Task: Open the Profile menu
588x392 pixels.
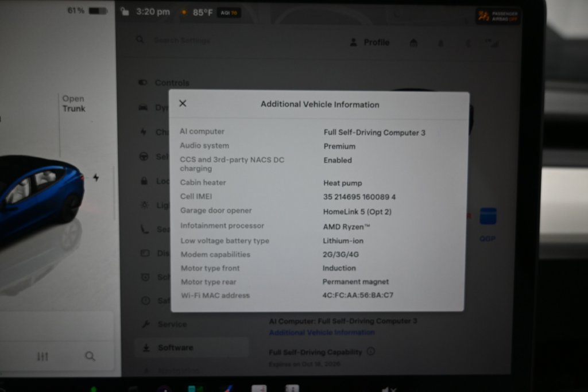Action: point(369,42)
